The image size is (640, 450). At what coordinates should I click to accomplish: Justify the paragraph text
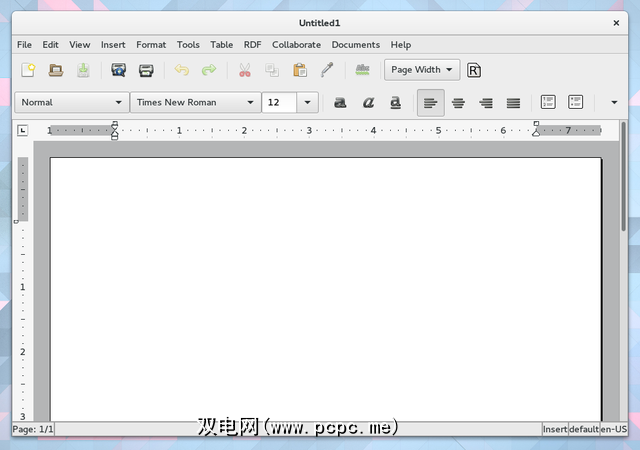point(513,102)
